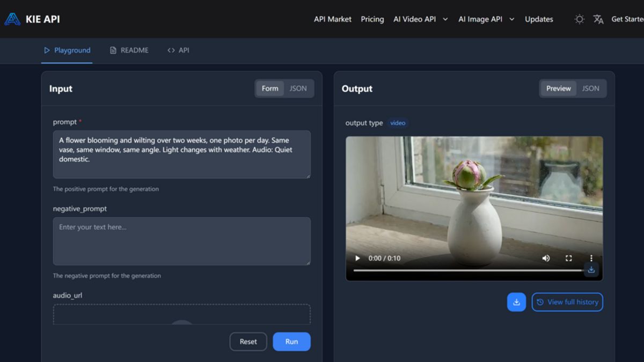This screenshot has width=644, height=362.
Task: Open the Pricing page
Action: pos(372,19)
